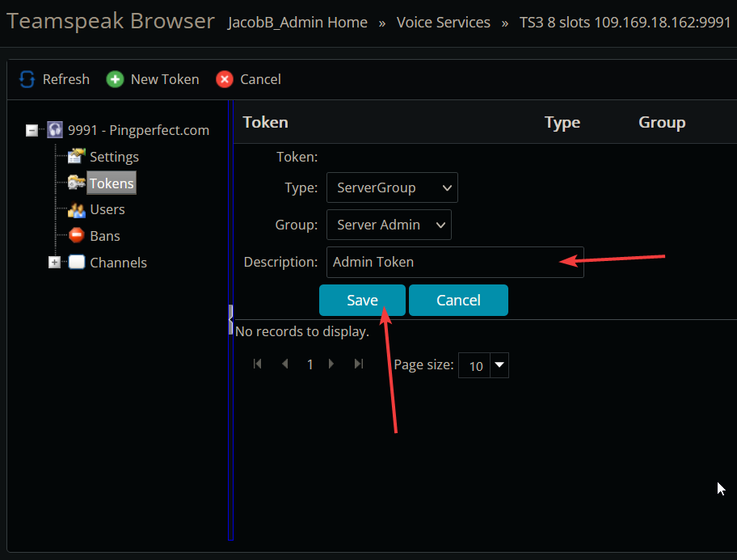Go to Voice Services breadcrumb link
The image size is (737, 560).
pos(443,23)
